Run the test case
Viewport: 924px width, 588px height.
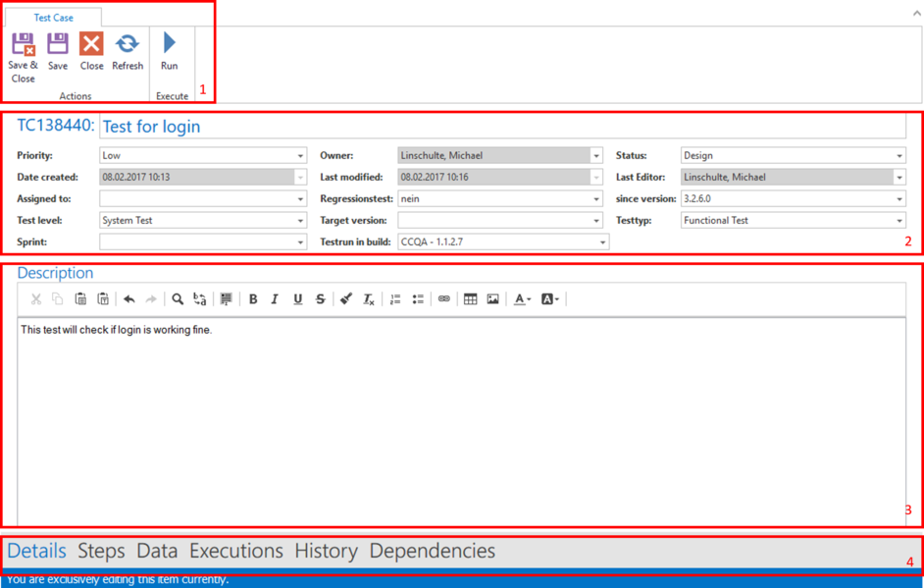click(170, 45)
